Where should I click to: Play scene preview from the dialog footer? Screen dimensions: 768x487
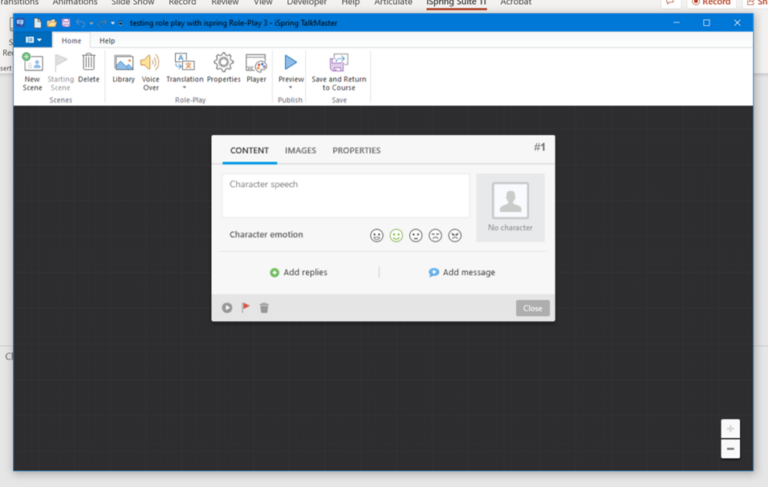tap(227, 308)
